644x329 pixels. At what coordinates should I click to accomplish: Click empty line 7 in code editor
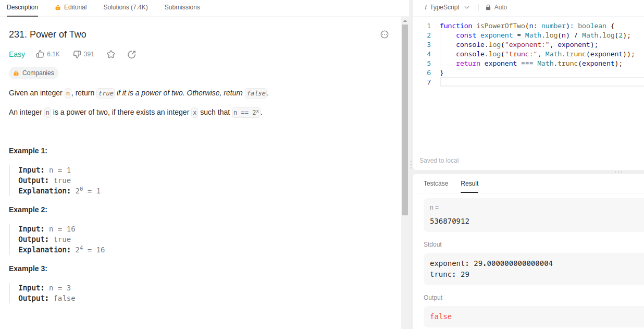point(521,82)
